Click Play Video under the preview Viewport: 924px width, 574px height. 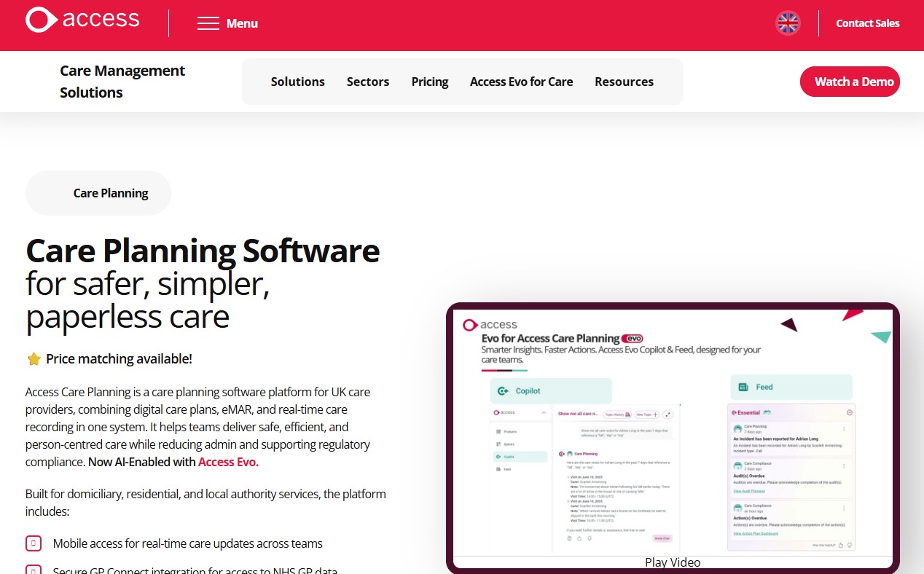click(673, 562)
